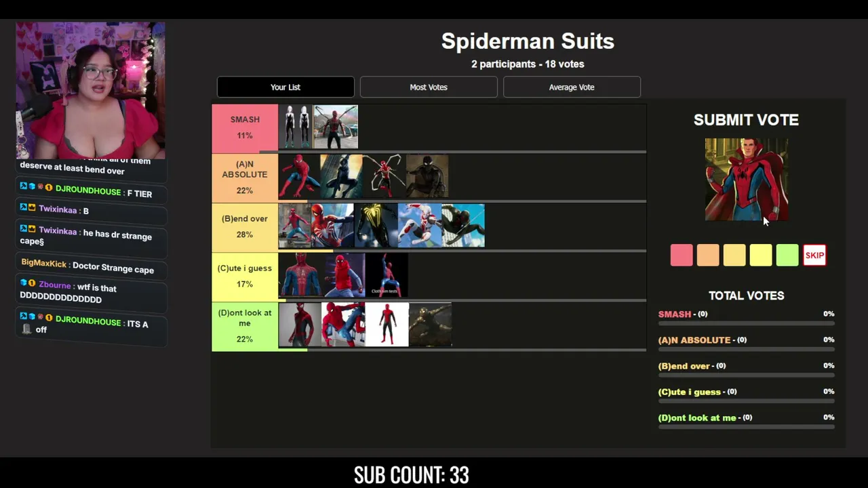Click the blue cube badge beside Zbourne
The width and height of the screenshot is (868, 488).
pos(23,282)
